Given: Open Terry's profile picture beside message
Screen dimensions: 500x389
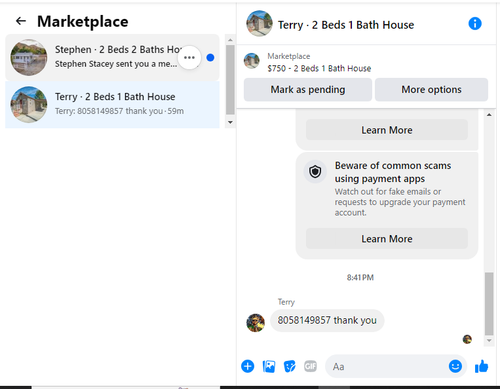Looking at the screenshot, I should tap(256, 323).
